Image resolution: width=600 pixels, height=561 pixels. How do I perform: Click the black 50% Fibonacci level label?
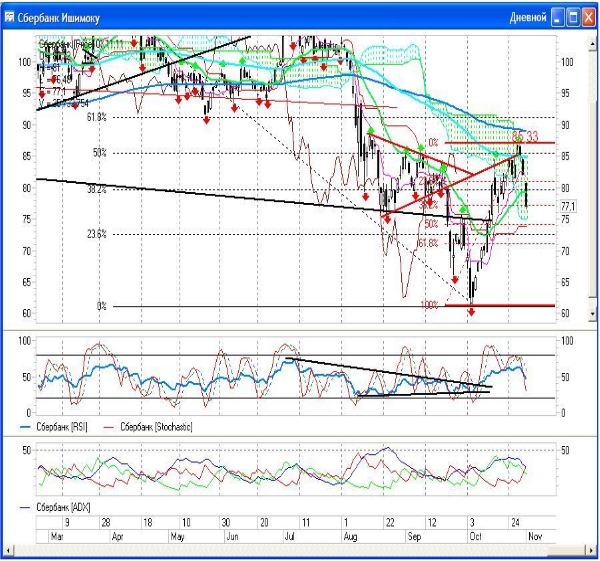[99, 153]
